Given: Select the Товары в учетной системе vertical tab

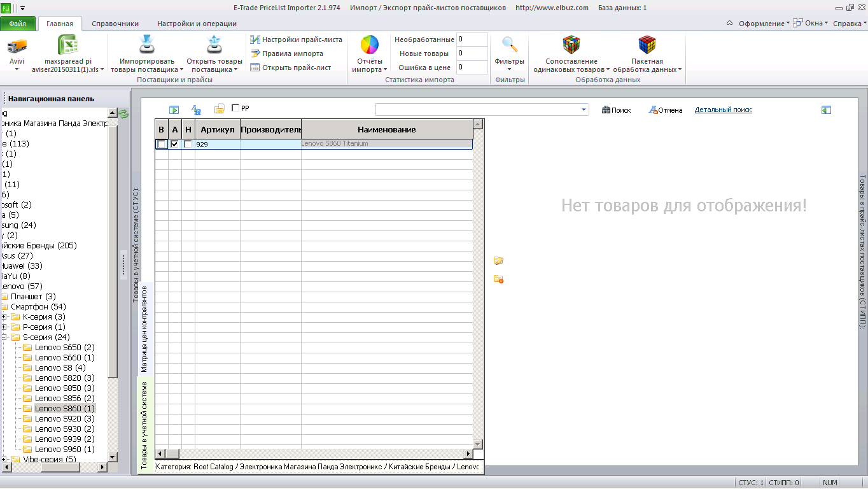Looking at the screenshot, I should pos(144,425).
